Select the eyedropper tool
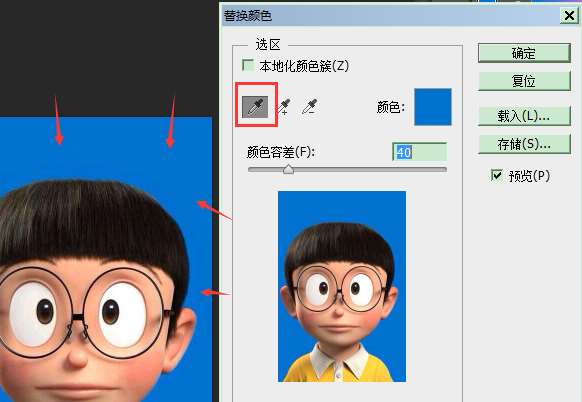Image resolution: width=582 pixels, height=402 pixels. click(x=255, y=107)
